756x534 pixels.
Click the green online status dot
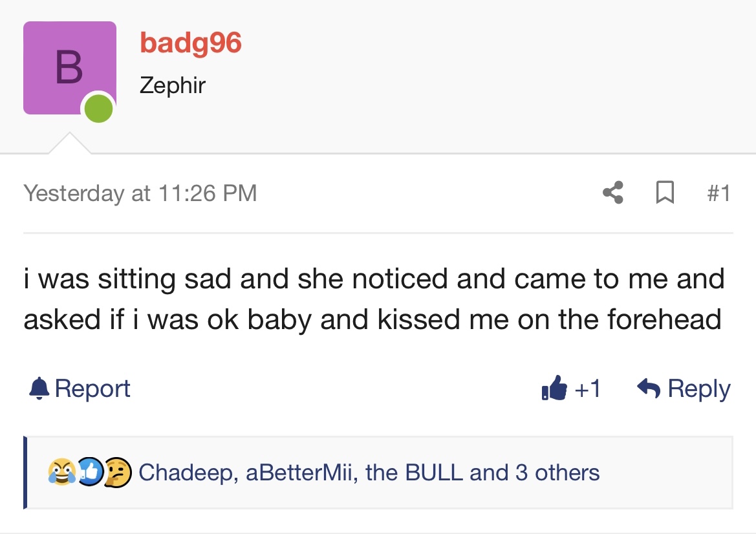coord(99,109)
